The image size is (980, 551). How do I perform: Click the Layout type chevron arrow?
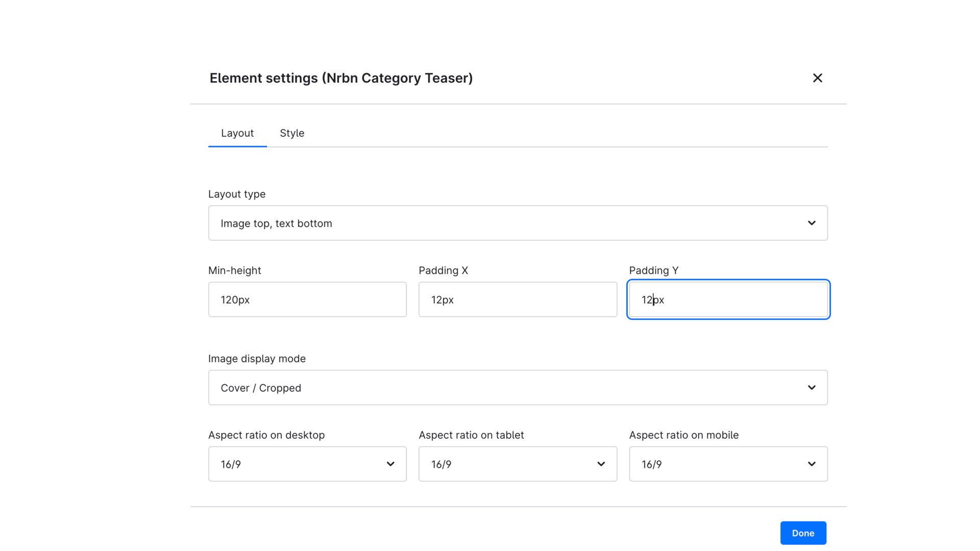point(812,223)
